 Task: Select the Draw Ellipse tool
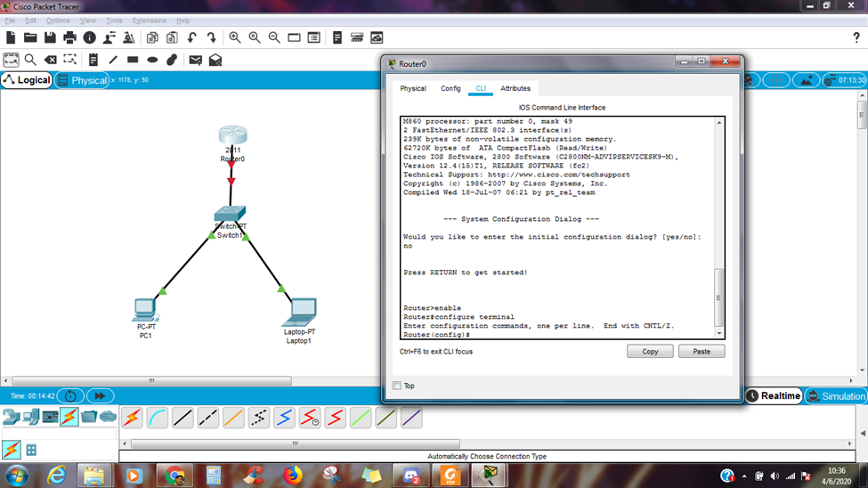pos(152,60)
